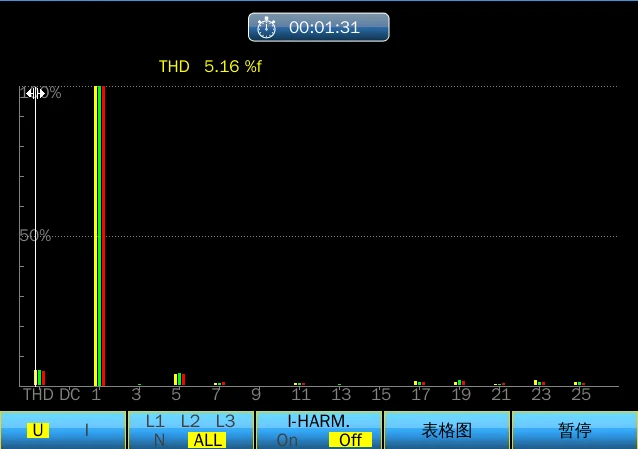The height and width of the screenshot is (449, 638).
Task: Click harmonic order 7 axis label
Action: click(x=216, y=394)
